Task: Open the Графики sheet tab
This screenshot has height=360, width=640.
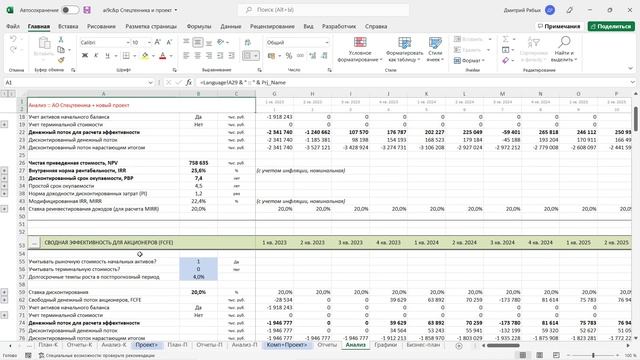Action: pos(385,345)
